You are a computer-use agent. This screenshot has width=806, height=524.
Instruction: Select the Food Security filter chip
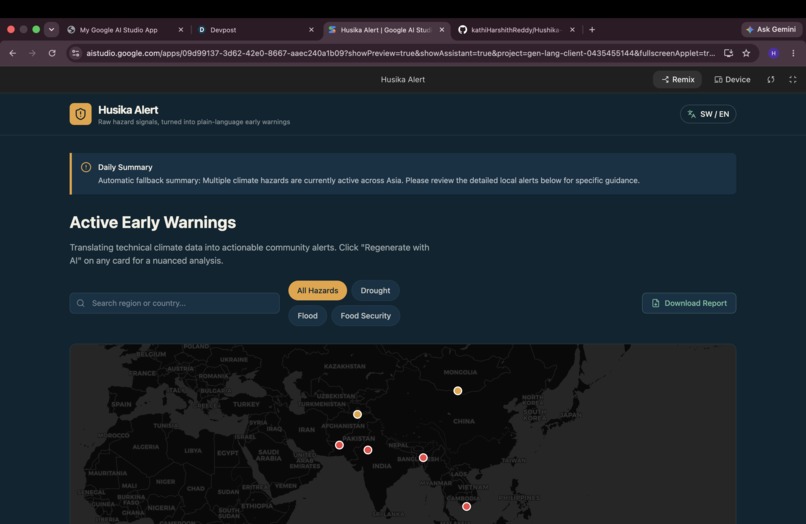[365, 316]
